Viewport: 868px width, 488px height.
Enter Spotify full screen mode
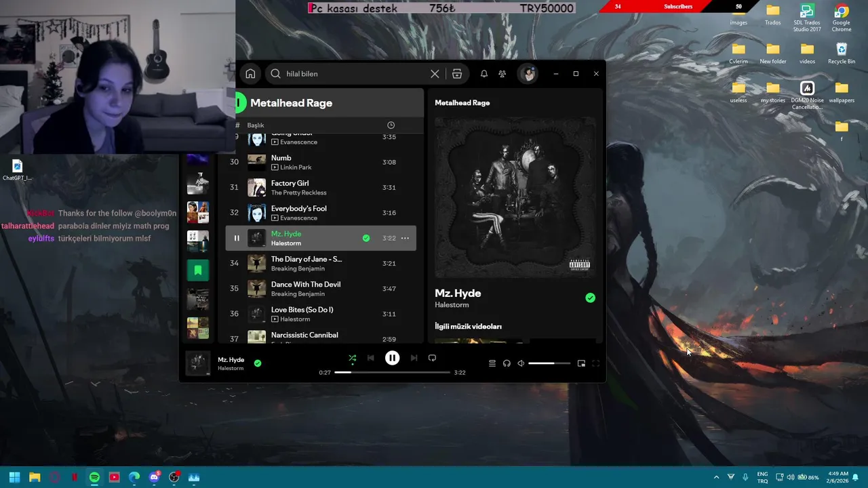pyautogui.click(x=595, y=363)
